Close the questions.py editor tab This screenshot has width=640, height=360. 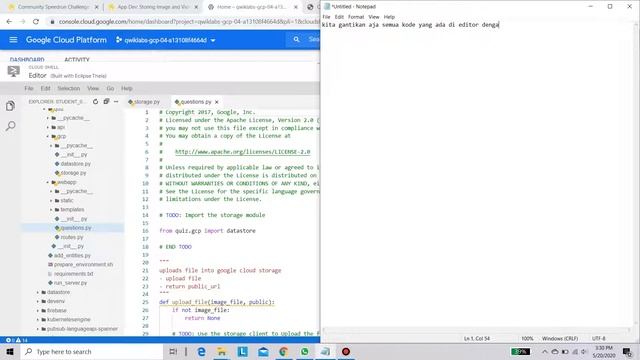[x=217, y=102]
